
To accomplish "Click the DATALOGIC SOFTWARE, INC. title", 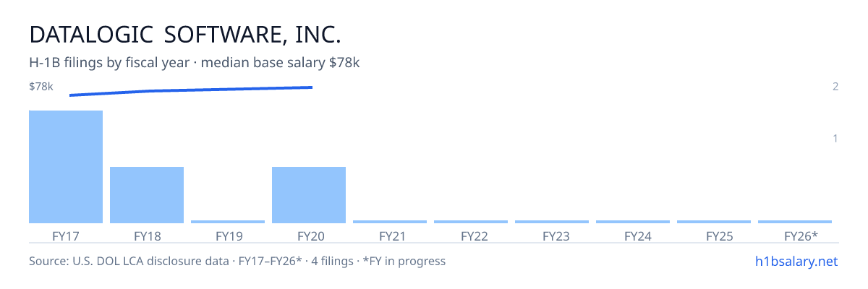I will [x=184, y=34].
